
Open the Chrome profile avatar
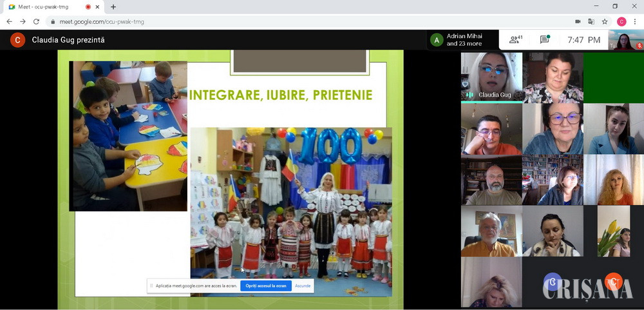tap(621, 21)
